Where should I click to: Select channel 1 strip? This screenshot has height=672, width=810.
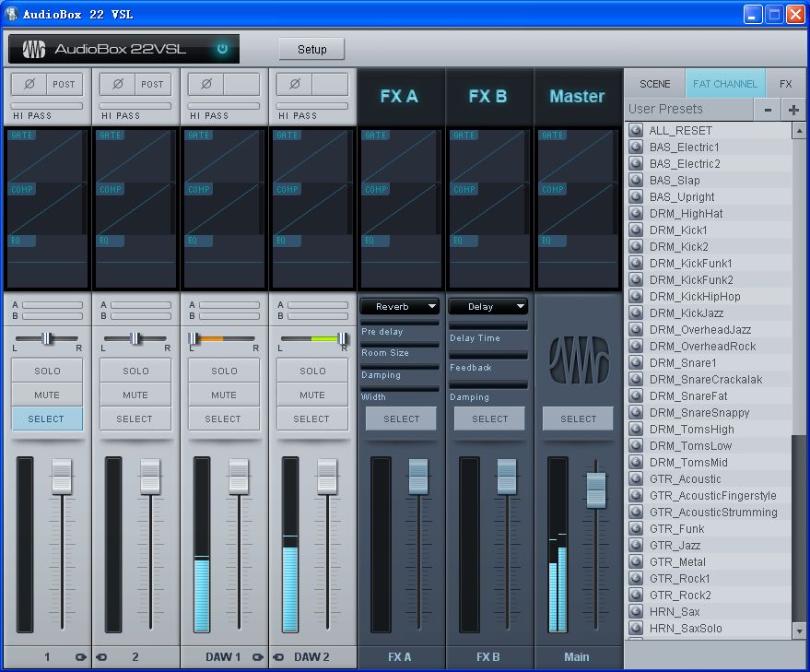47,419
